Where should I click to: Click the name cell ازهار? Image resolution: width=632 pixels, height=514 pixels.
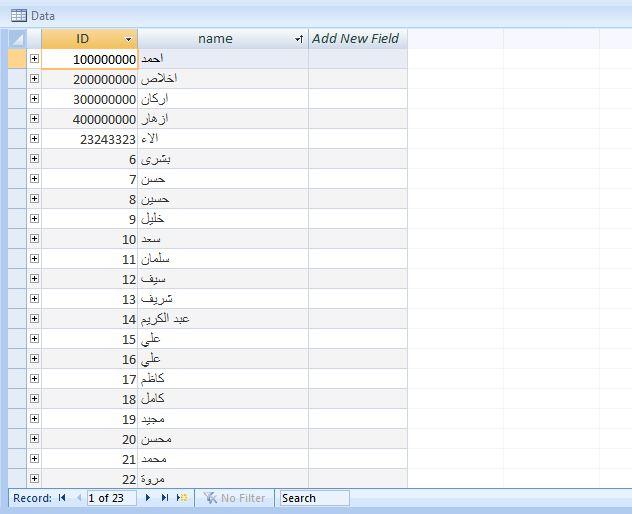point(223,119)
